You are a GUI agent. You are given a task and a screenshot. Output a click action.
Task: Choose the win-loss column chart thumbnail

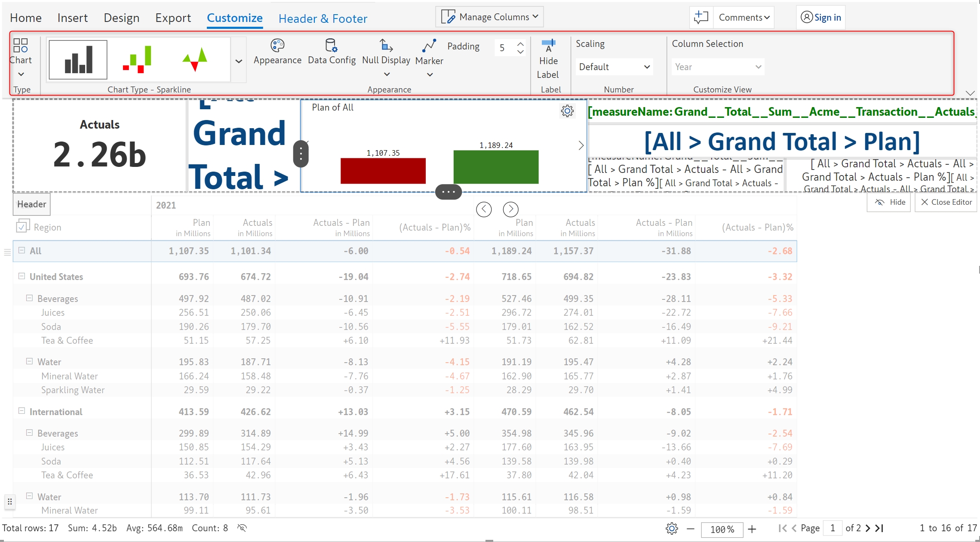pos(137,60)
